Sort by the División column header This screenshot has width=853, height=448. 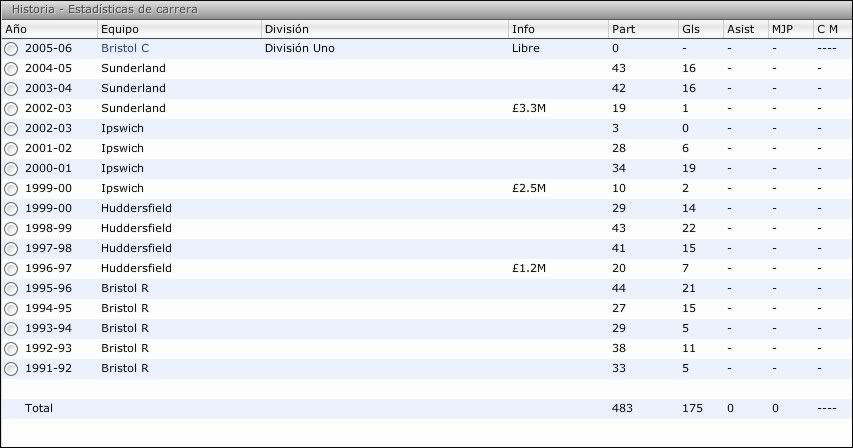(385, 29)
